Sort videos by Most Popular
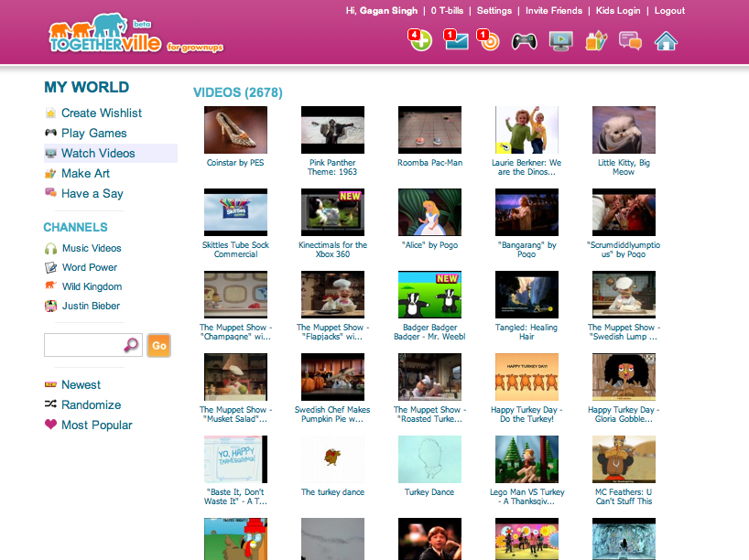 (96, 425)
